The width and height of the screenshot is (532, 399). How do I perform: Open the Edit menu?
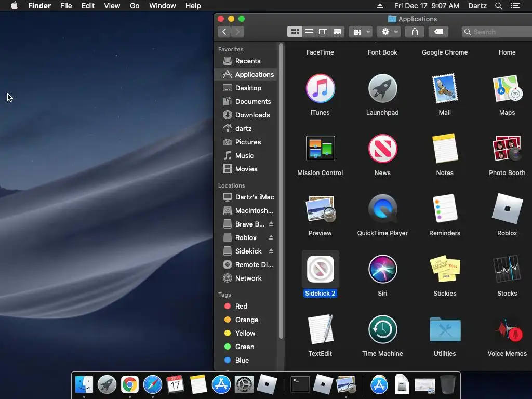click(x=88, y=6)
